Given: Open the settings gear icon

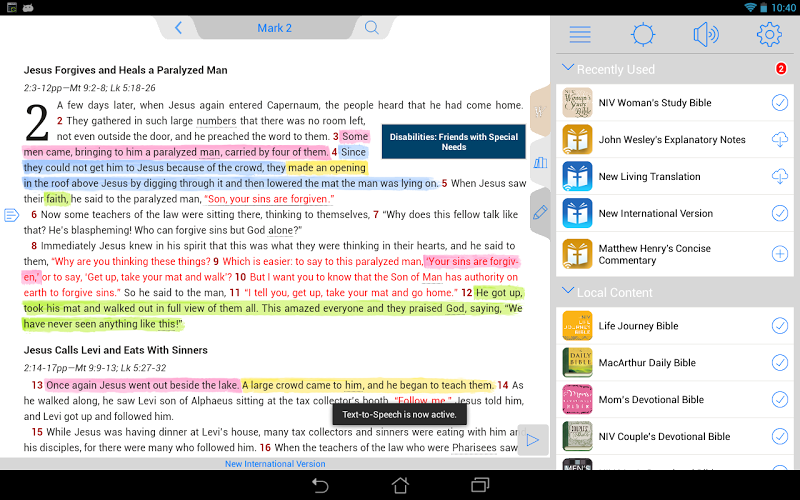Looking at the screenshot, I should [x=769, y=34].
